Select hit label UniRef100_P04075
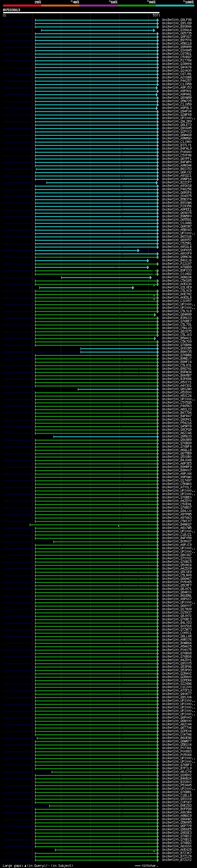This screenshot has height=868, width=197. (x=176, y=650)
